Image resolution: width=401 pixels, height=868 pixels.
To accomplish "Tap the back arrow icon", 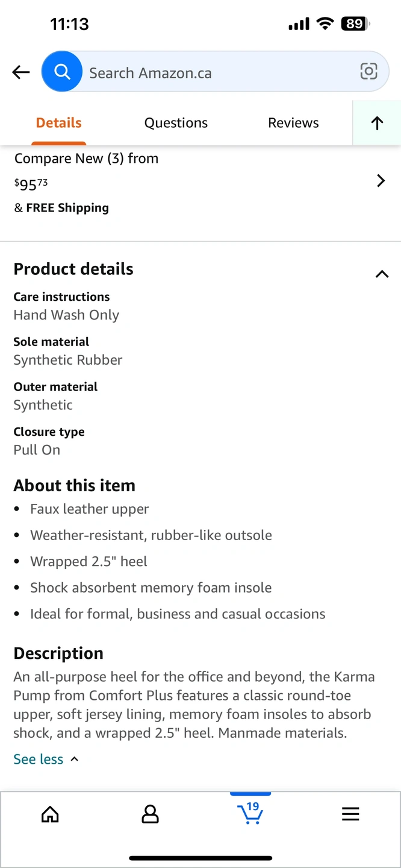I will (21, 73).
